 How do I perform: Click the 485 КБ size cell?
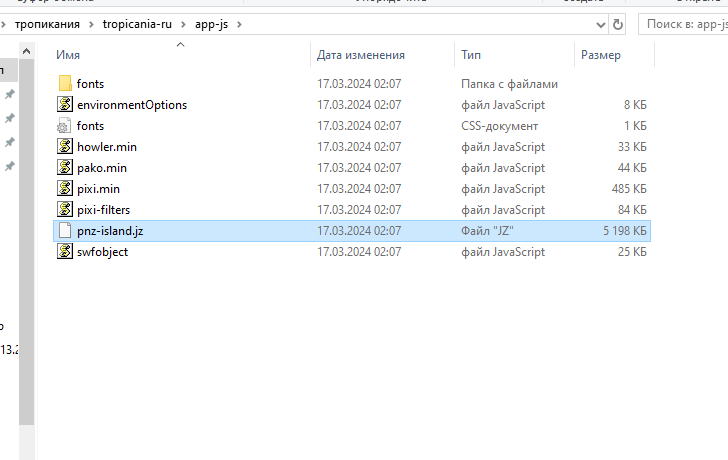629,189
